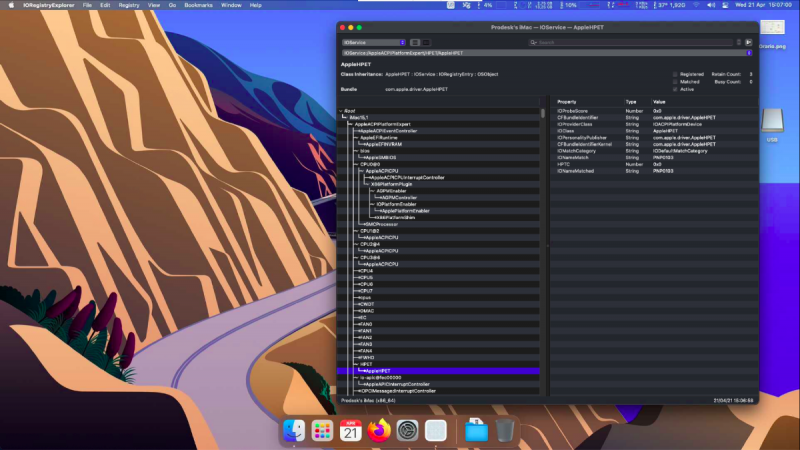800x450 pixels.
Task: Collapse the Root tree node
Action: pos(341,110)
